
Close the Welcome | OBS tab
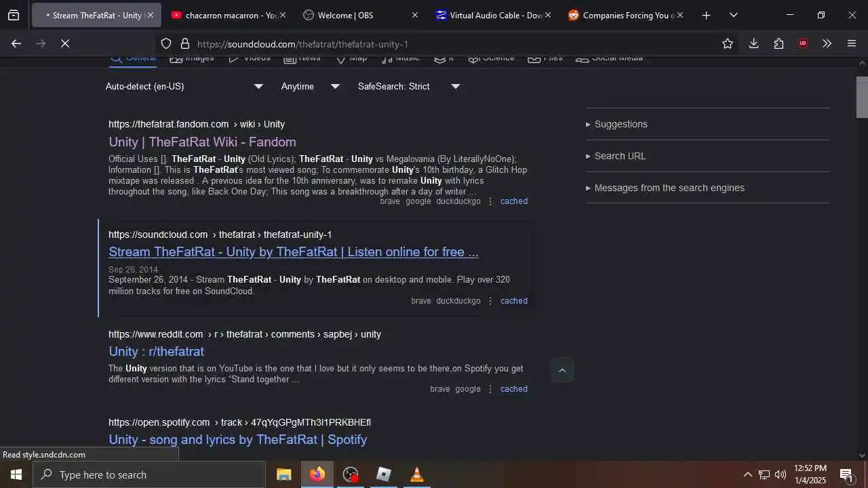[415, 15]
